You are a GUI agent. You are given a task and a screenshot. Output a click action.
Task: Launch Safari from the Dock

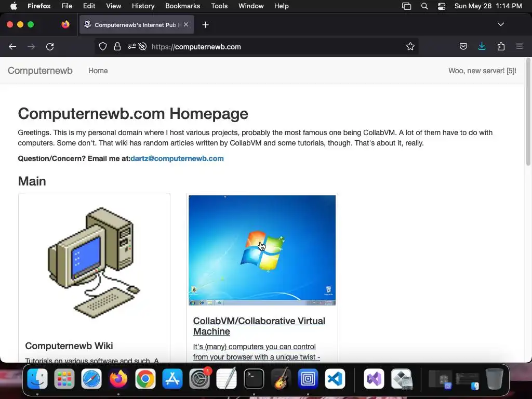(91, 379)
